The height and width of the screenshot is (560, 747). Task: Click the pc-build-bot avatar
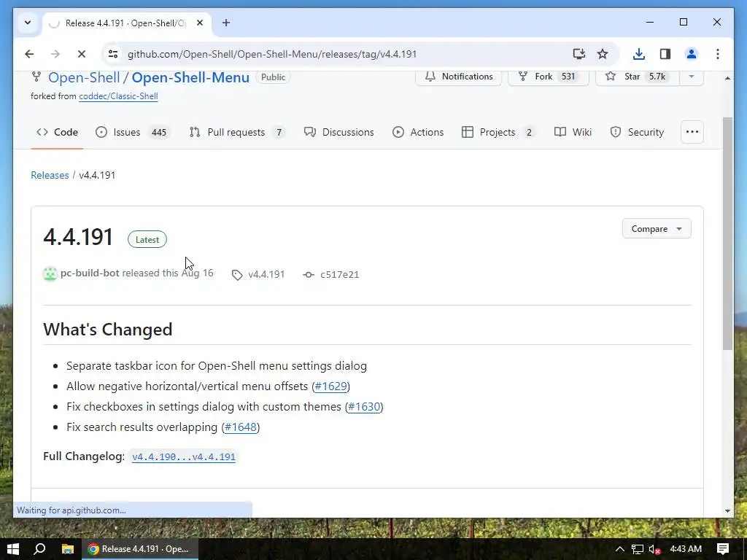(x=50, y=274)
